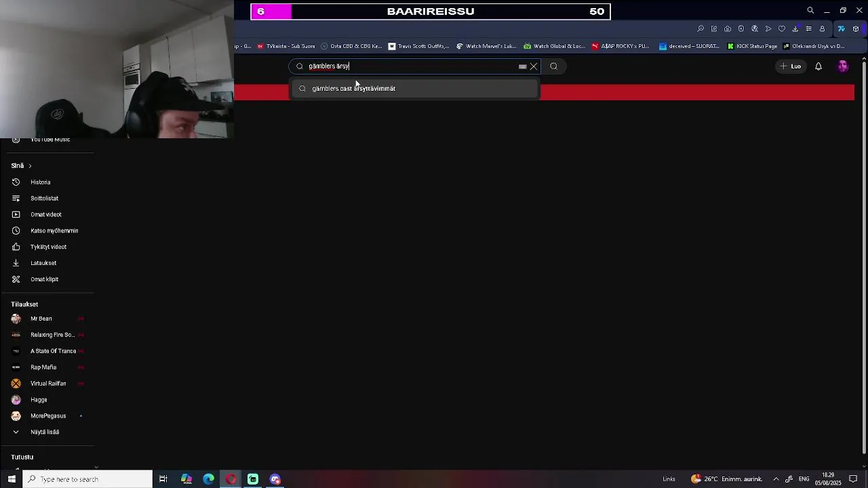
Task: Open bookmark 'Watch Marvel's Luk...'
Action: 486,46
